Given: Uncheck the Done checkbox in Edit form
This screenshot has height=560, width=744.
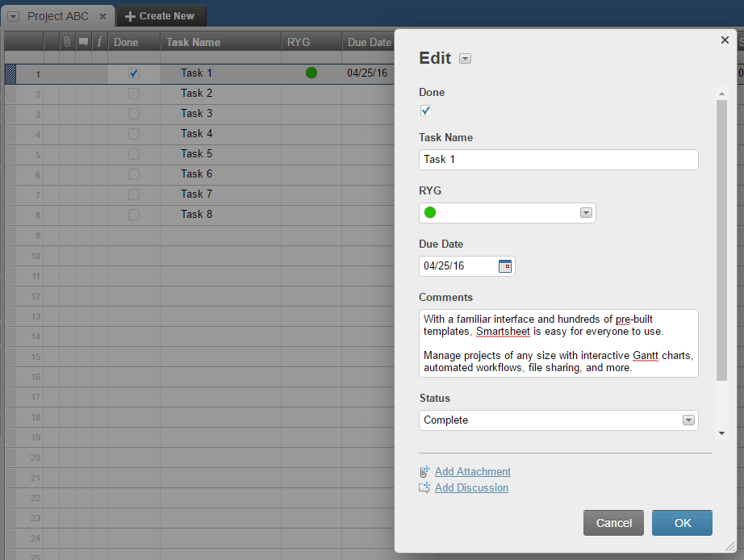Looking at the screenshot, I should [425, 111].
